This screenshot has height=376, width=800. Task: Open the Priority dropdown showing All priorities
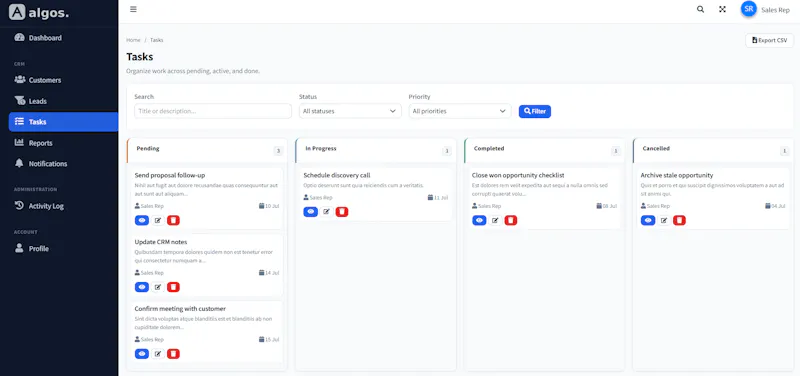click(x=460, y=111)
